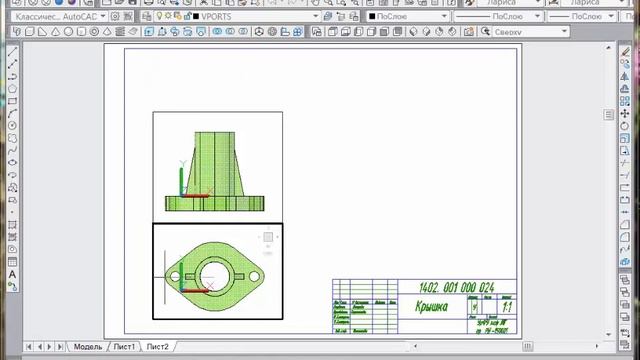Image resolution: width=640 pixels, height=360 pixels.
Task: Select the Polygon draw tool
Action: pos(12,89)
